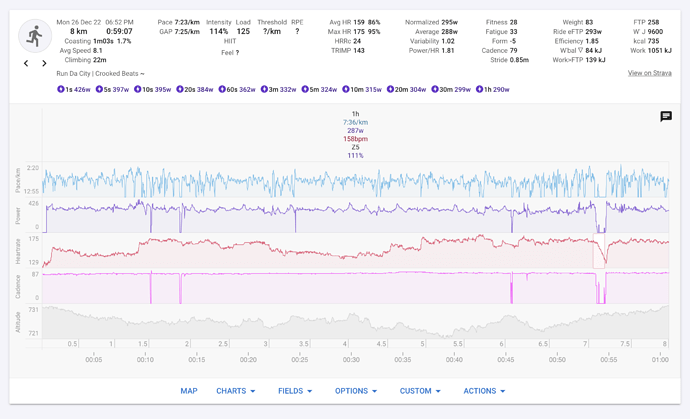The image size is (690, 419).
Task: Click the Normalized 295w value
Action: (x=450, y=22)
